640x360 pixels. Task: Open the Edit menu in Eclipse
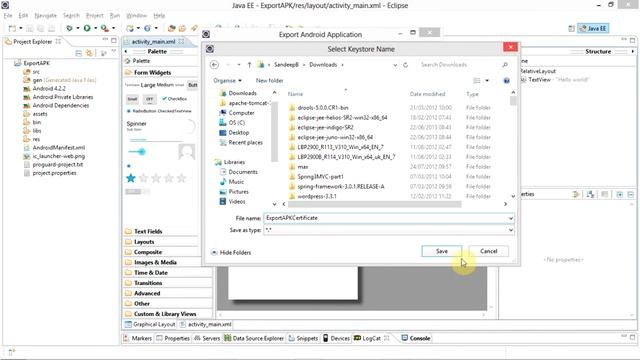pos(23,16)
